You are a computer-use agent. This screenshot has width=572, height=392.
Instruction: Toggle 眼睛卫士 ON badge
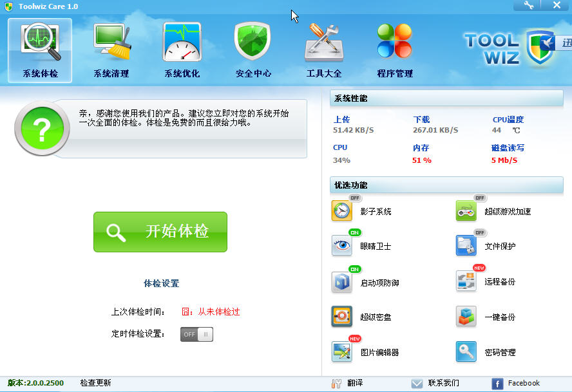pos(354,232)
